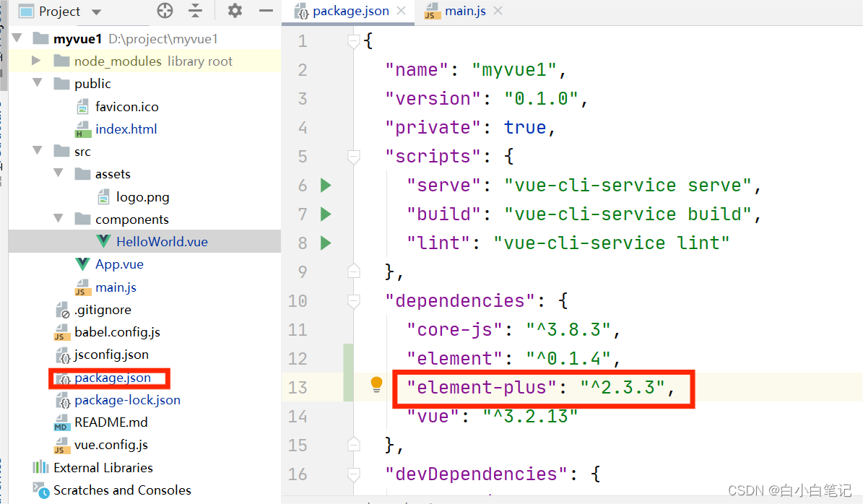
Task: Collapse the public folder
Action: [38, 83]
